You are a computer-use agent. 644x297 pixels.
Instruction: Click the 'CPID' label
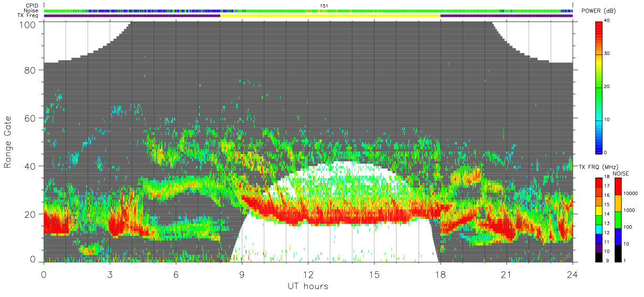pos(33,6)
